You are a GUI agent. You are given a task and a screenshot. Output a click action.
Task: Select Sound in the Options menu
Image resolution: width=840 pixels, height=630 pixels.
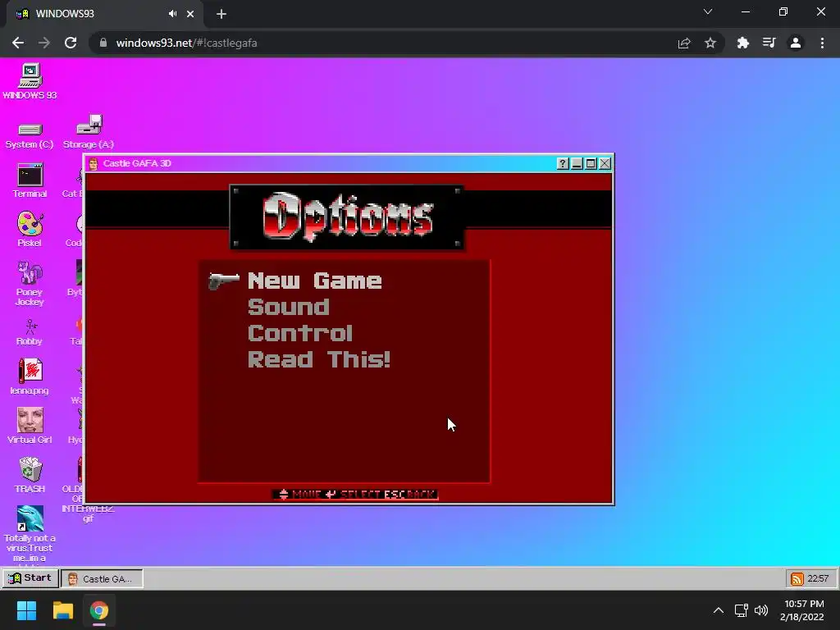point(288,307)
